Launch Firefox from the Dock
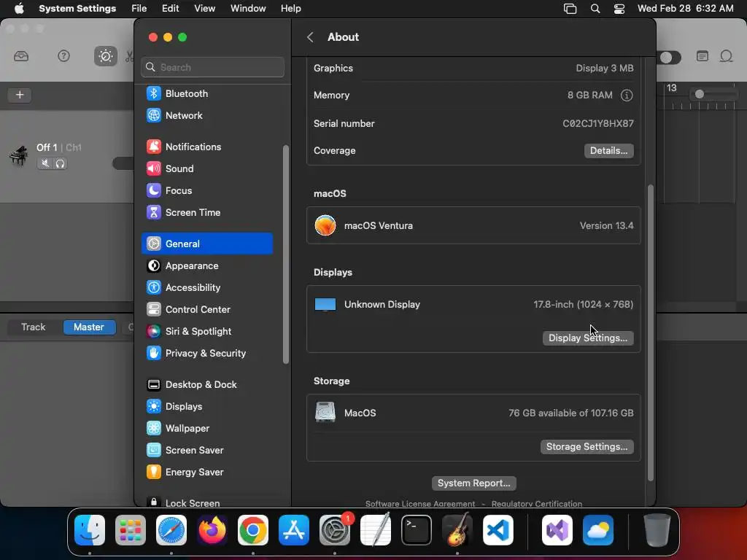This screenshot has height=560, width=747. point(212,530)
